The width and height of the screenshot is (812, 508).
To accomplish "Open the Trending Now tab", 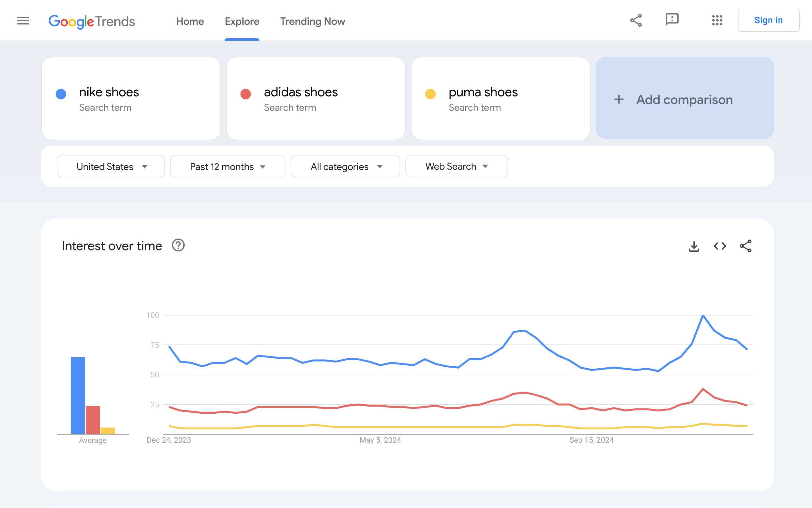I will click(x=313, y=22).
